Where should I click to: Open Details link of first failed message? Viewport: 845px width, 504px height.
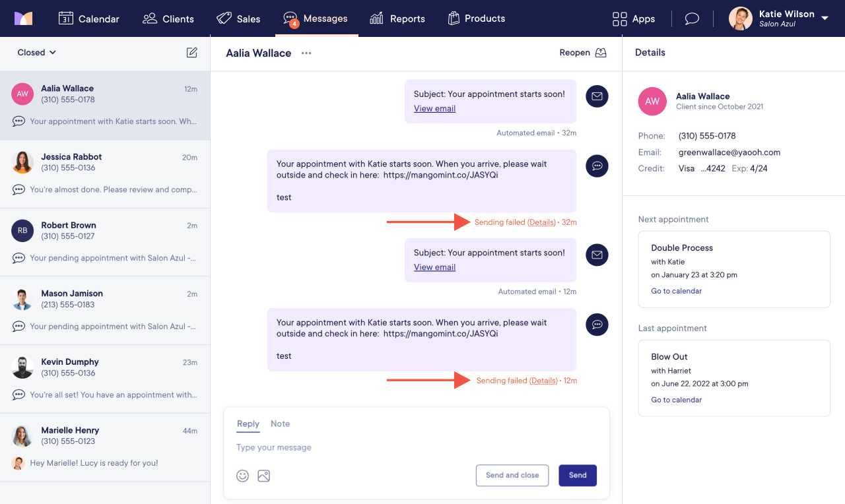point(541,222)
